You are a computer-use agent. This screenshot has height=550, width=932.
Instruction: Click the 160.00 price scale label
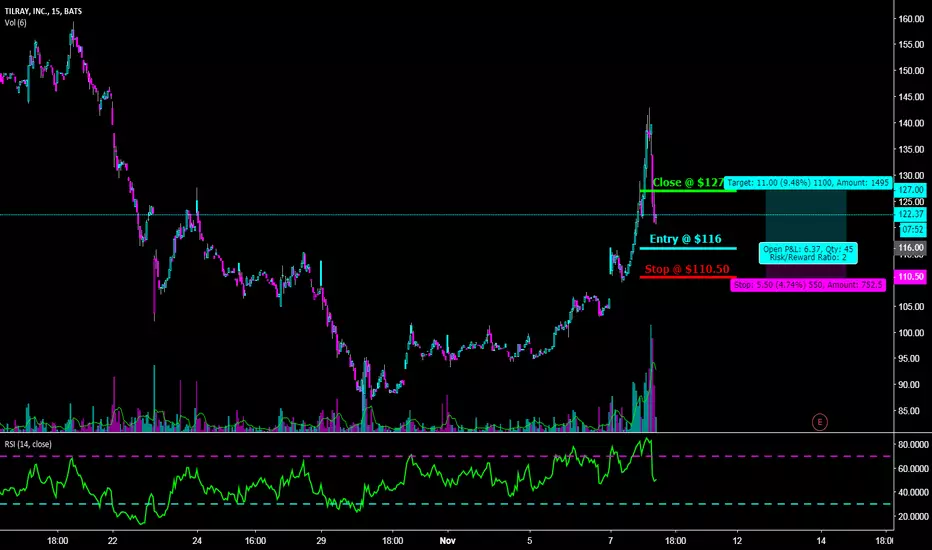pos(911,19)
